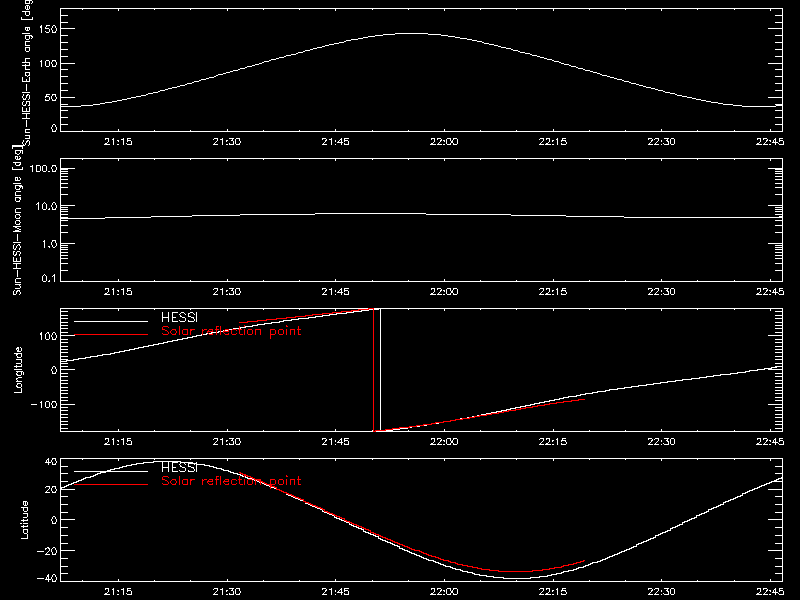Select the HESSI legend entry in the Latitude plot
Screen dimensions: 800x600
click(x=179, y=467)
